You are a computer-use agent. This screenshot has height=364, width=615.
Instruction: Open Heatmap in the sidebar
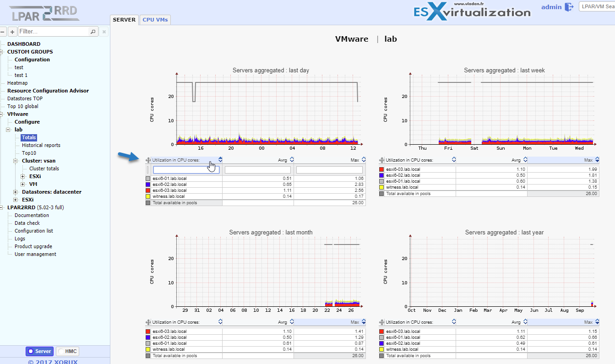(x=17, y=83)
